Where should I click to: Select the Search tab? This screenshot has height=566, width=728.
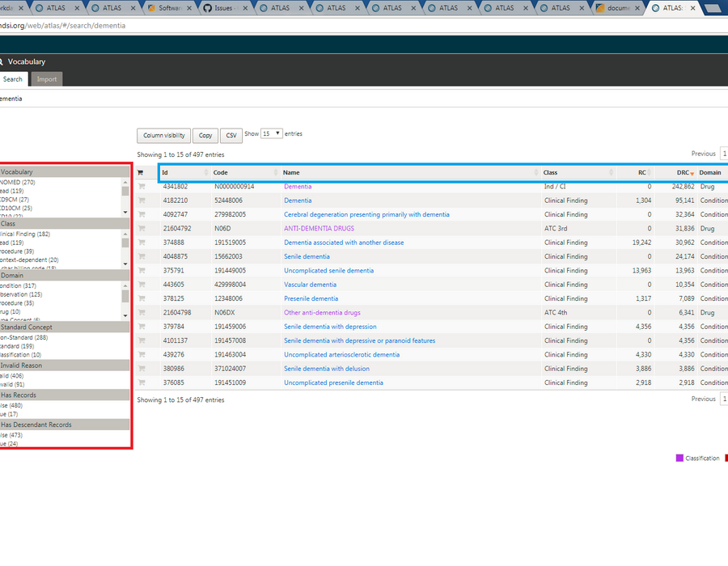click(x=13, y=79)
